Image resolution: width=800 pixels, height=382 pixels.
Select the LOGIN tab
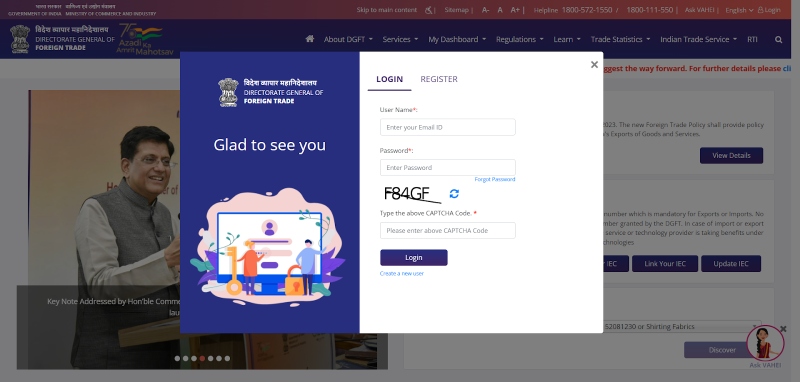(389, 79)
